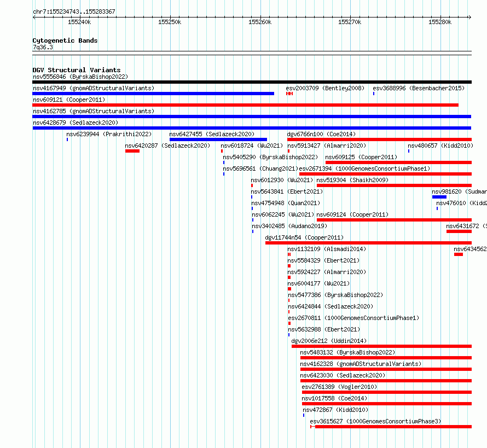The image size is (487, 448).
Task: Select nsv6062245 (Wu2021) label
Action: tap(283, 214)
